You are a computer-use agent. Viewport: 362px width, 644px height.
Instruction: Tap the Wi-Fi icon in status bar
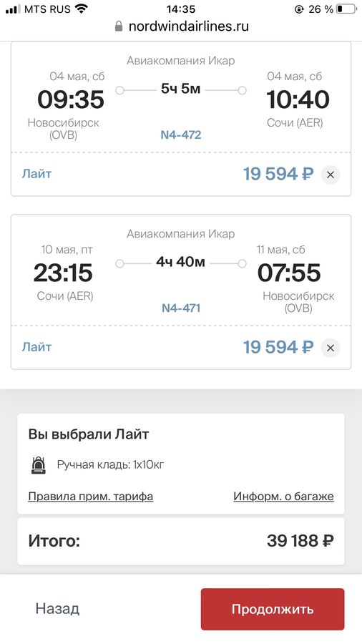(82, 9)
